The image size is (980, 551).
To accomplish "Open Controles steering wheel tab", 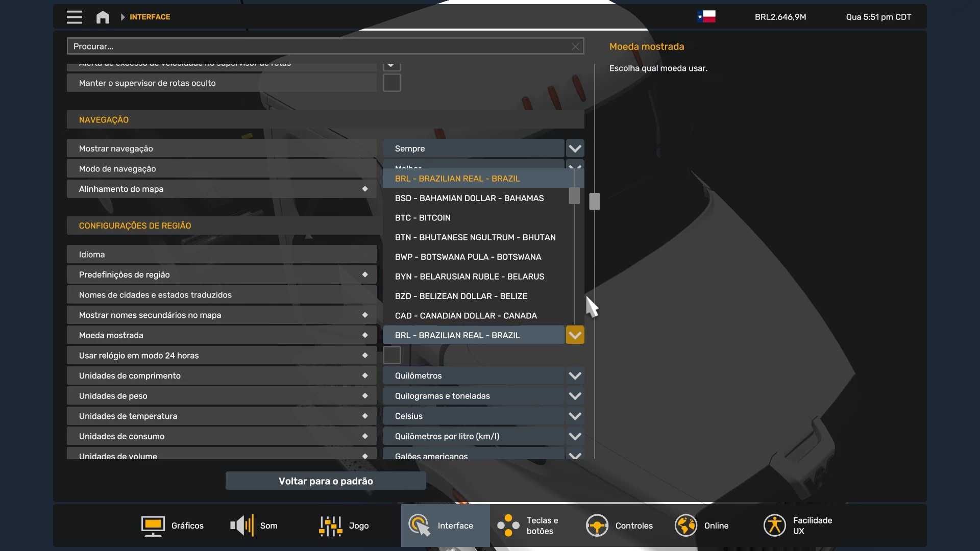I will (619, 525).
